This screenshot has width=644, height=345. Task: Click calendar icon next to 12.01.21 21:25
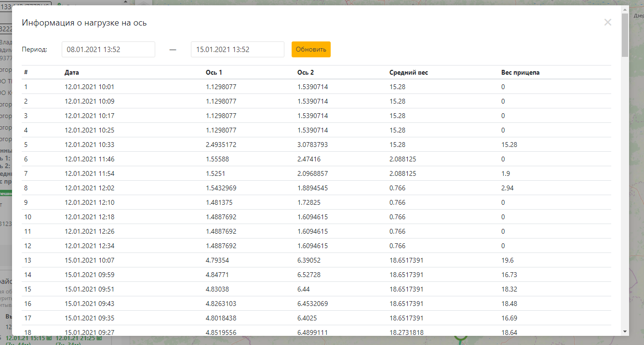(99, 338)
